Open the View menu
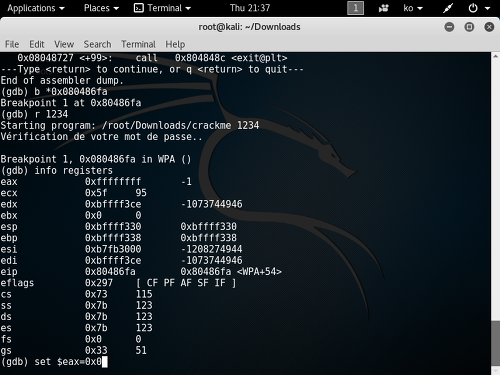Screen dimensions: 500x375 pos(64,44)
